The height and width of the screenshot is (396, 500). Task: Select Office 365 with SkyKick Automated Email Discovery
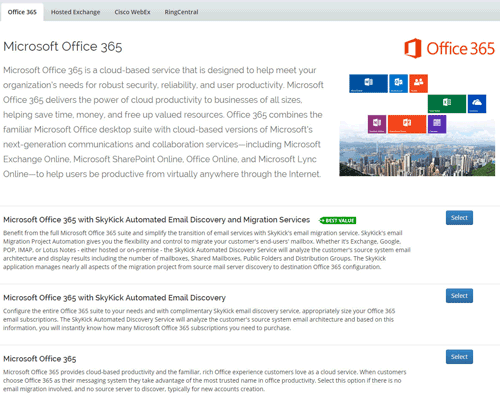coord(459,296)
